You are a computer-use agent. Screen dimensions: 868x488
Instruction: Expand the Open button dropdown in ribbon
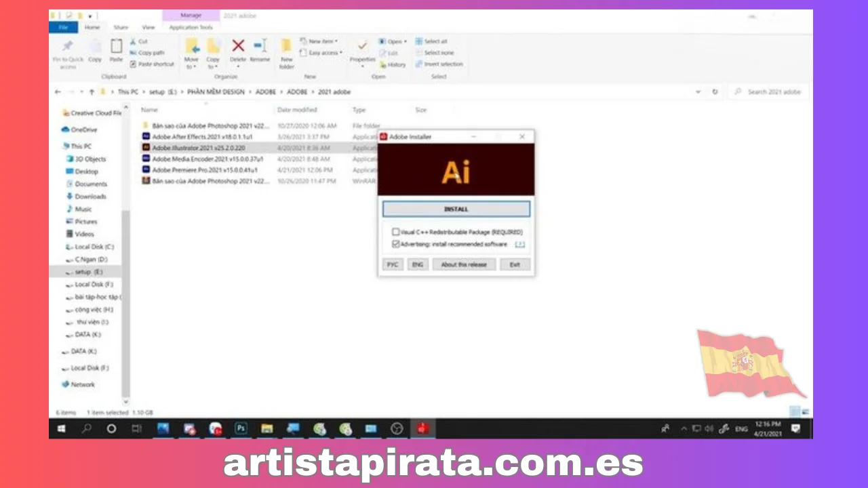[x=404, y=41]
